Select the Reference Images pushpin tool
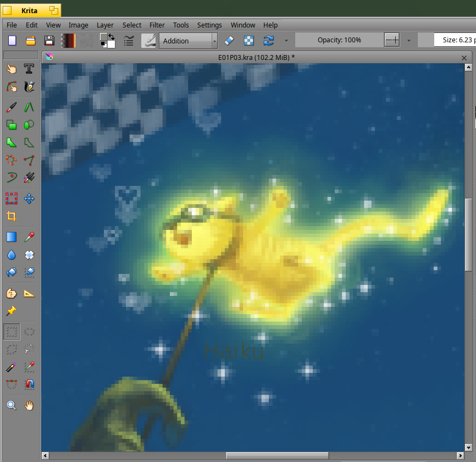This screenshot has height=462, width=476. pos(12,311)
